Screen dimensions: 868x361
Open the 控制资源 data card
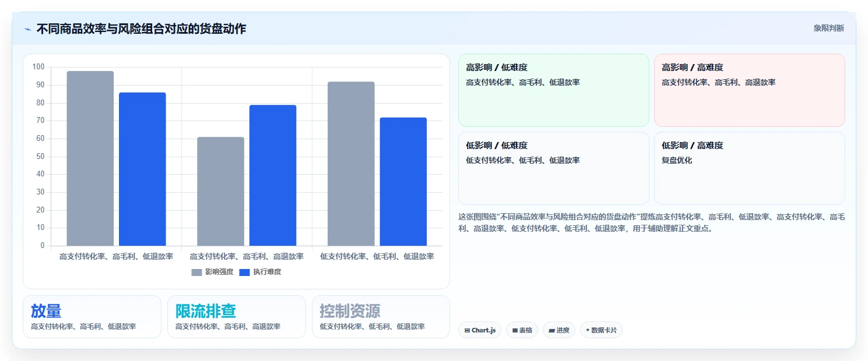point(381,317)
